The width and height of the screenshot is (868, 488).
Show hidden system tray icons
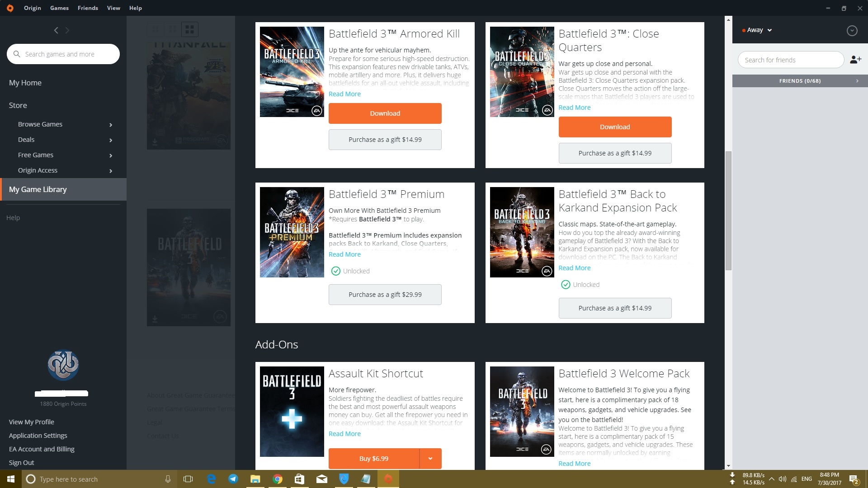[771, 479]
